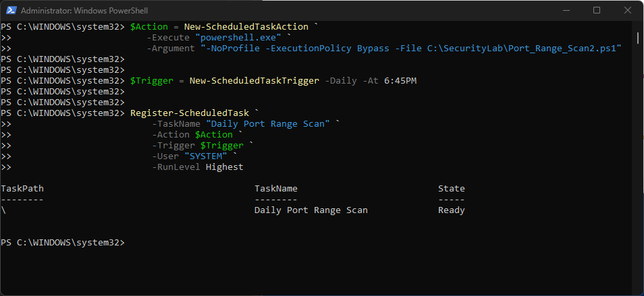Click the Register-ScheduledTask command text
644x296 pixels.
pyautogui.click(x=189, y=113)
